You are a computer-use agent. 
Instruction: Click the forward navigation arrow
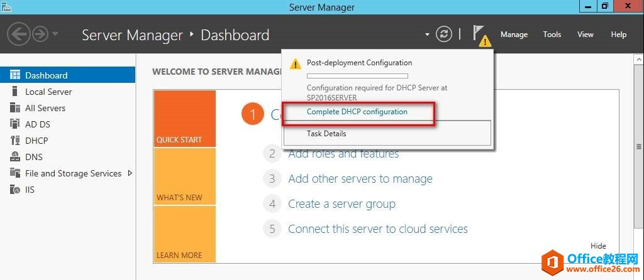(40, 34)
